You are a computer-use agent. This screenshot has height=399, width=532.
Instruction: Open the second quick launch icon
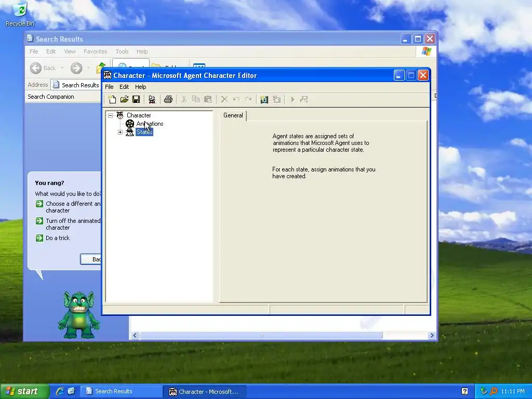click(x=71, y=391)
